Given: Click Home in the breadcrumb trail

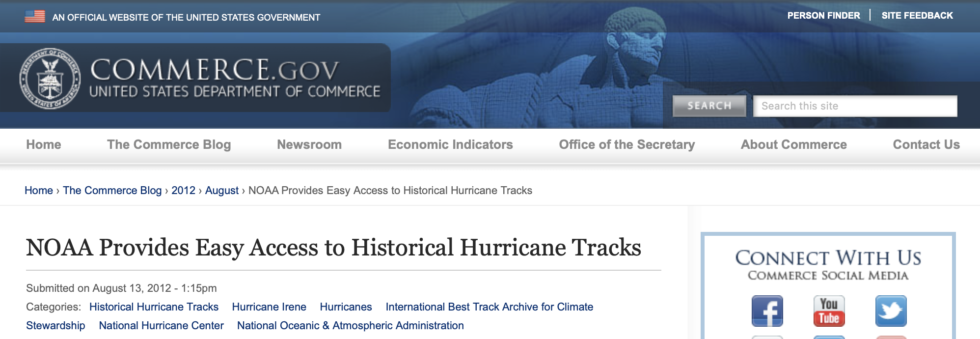Looking at the screenshot, I should tap(39, 190).
